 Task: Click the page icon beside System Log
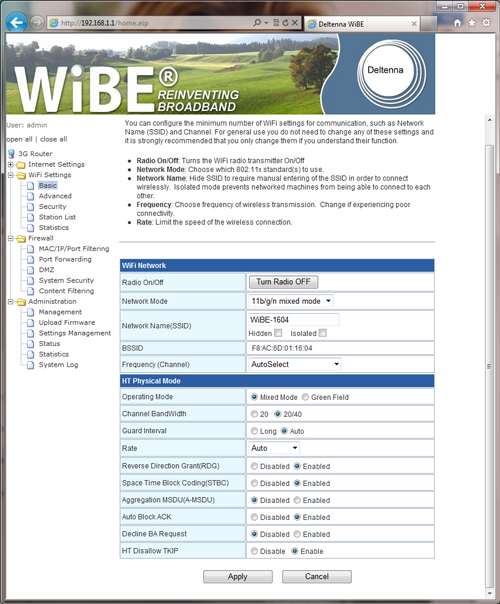[x=30, y=365]
